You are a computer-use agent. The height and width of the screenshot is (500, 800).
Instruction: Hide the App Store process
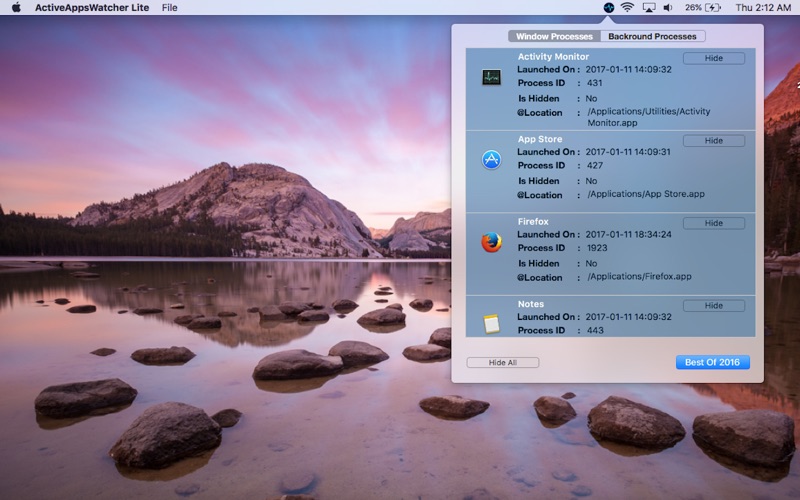(713, 140)
